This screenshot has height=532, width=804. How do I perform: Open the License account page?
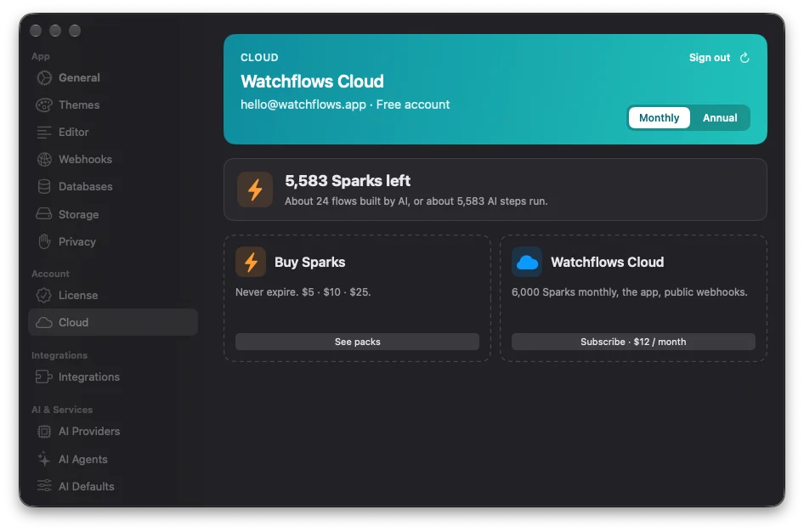113,295
